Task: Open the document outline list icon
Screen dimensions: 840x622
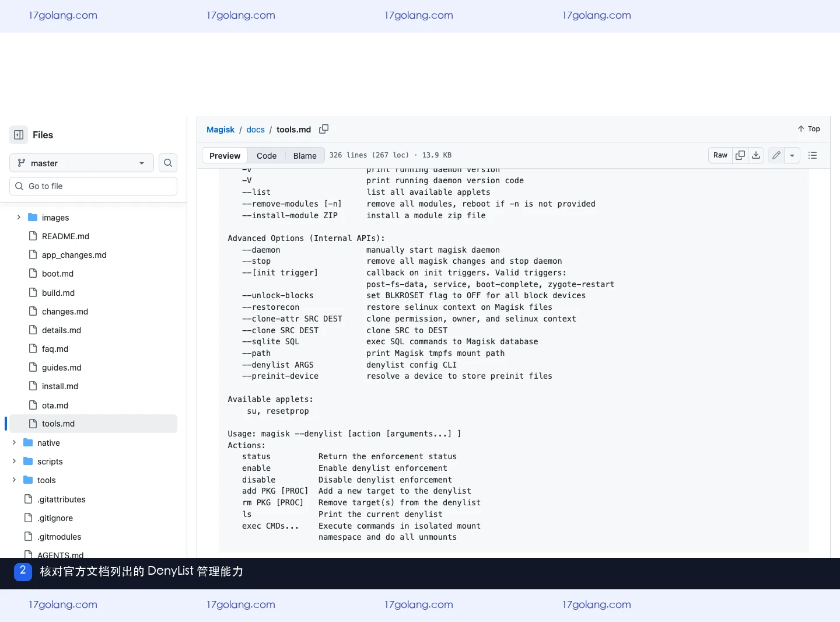Action: (x=813, y=155)
